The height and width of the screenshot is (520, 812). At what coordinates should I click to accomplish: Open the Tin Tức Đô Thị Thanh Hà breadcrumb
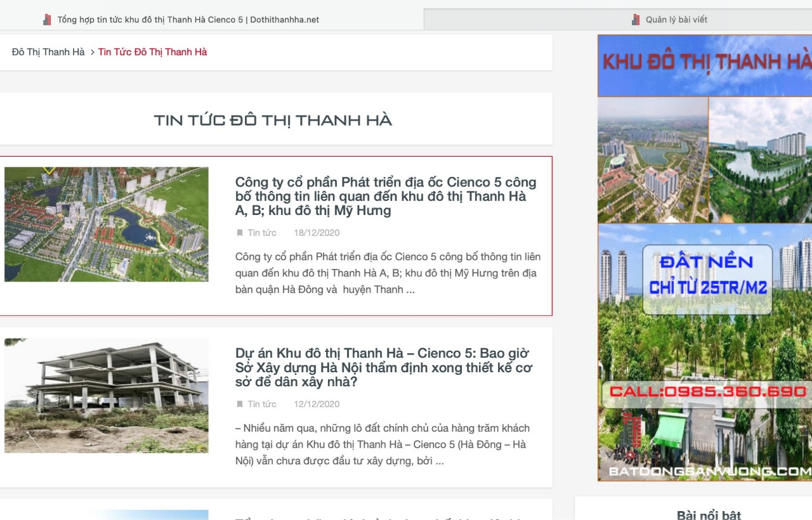[x=153, y=52]
